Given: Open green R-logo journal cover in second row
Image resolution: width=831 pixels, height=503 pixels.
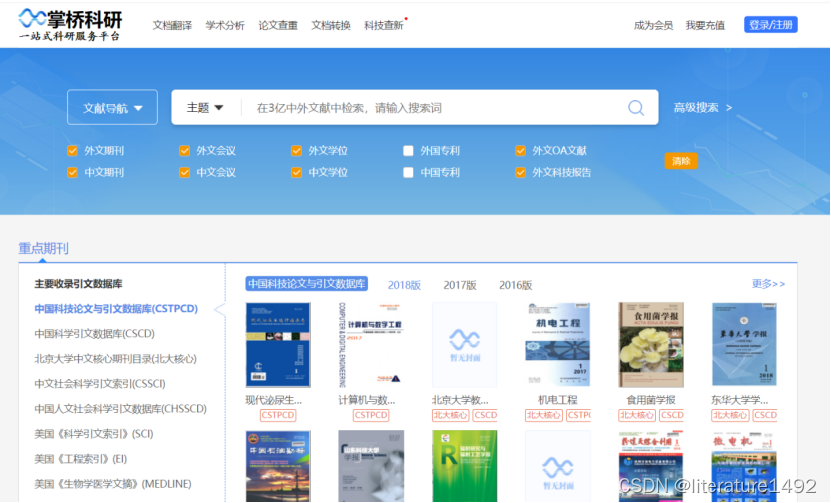Looking at the screenshot, I should [464, 466].
